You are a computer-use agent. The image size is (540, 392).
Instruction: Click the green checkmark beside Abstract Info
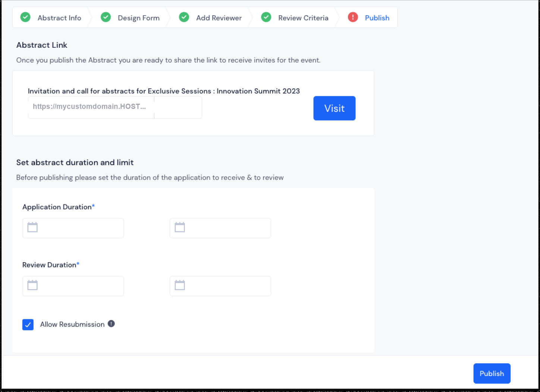[x=25, y=17]
